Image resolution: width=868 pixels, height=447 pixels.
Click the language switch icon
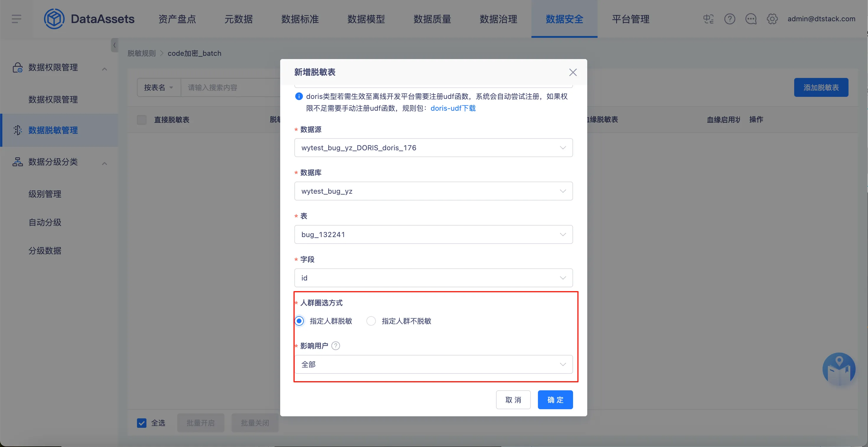point(708,19)
